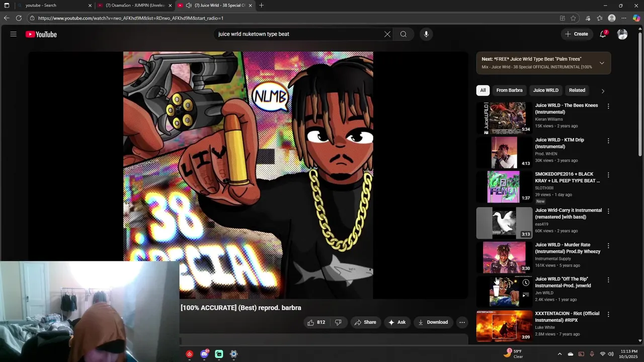The width and height of the screenshot is (644, 362).
Task: Open Copilot in the Edge toolbar
Action: point(636,18)
